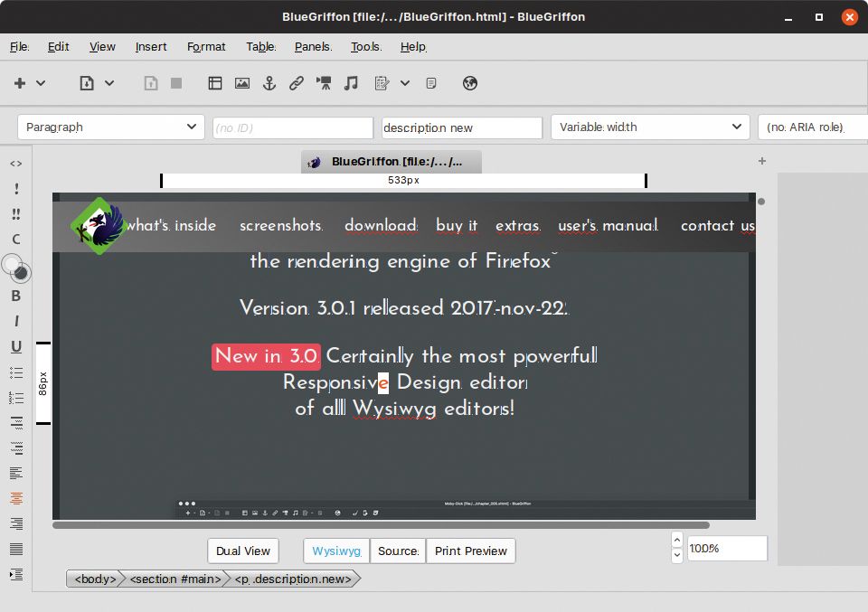
Task: Show source markup with the angle brackets icon
Action: click(x=16, y=165)
